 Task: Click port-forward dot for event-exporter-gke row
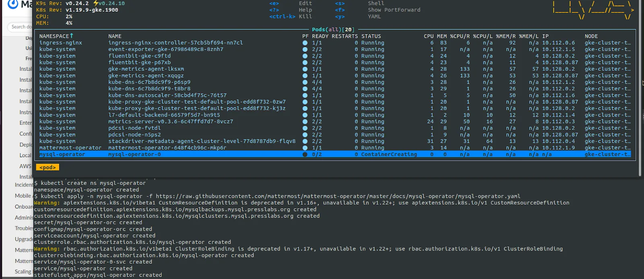(305, 49)
